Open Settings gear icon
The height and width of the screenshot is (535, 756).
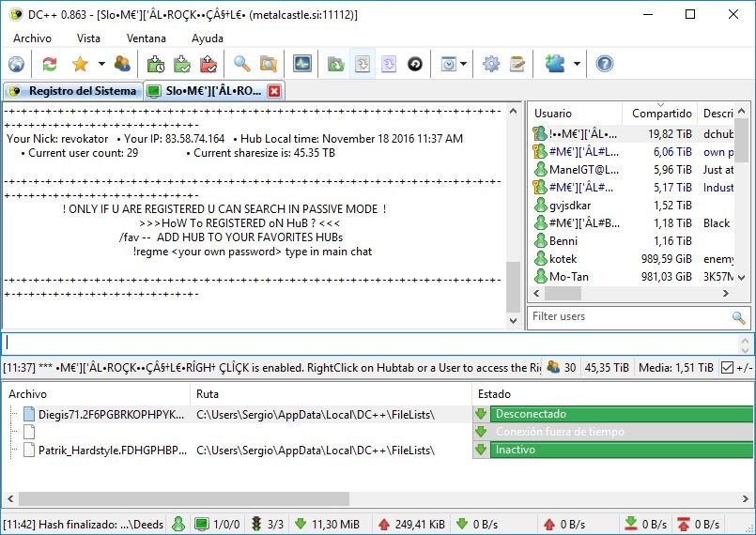(x=491, y=64)
